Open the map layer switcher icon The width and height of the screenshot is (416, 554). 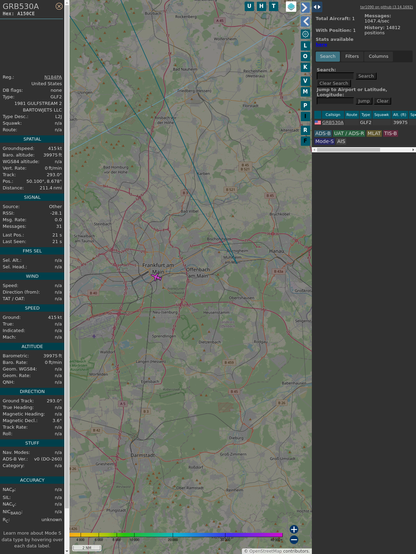pyautogui.click(x=291, y=6)
